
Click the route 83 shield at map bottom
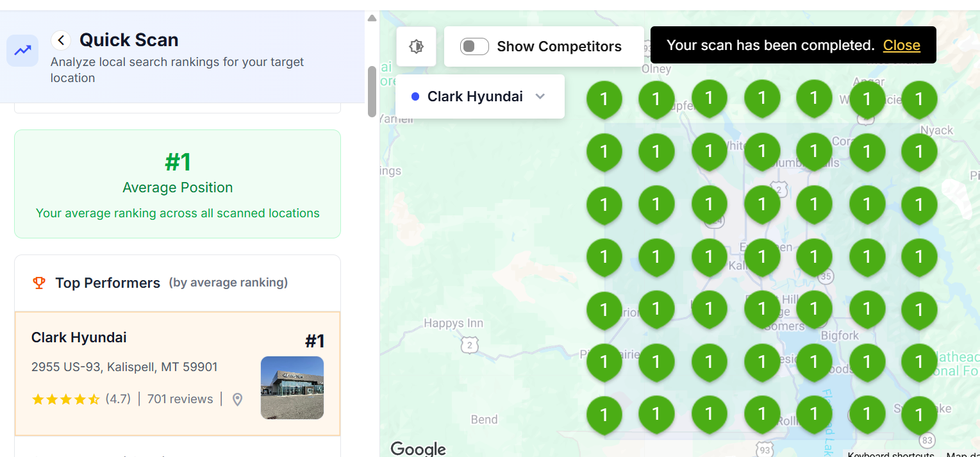[x=926, y=441]
